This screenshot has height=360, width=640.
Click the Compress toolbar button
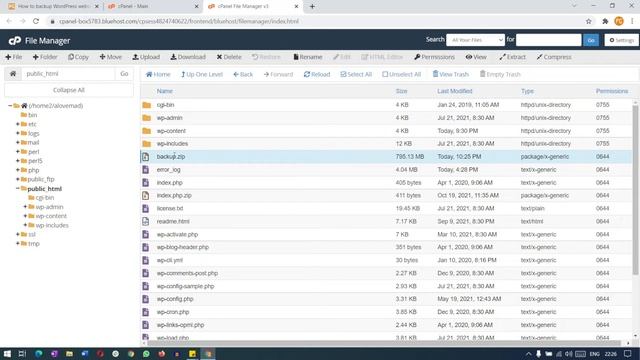pyautogui.click(x=554, y=57)
